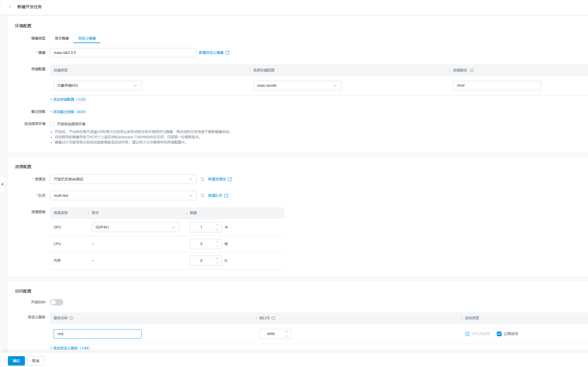Open the GDP401 GPU model dropdown
The width and height of the screenshot is (588, 367).
click(x=135, y=227)
